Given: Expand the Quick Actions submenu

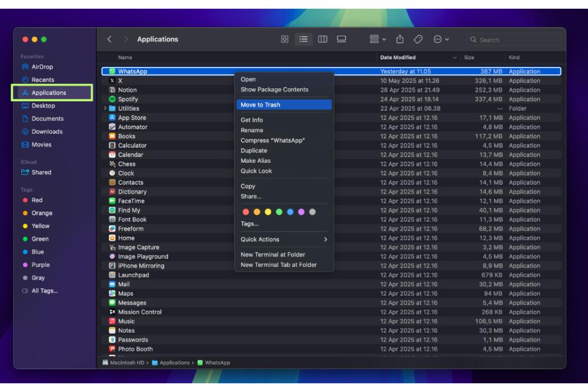Looking at the screenshot, I should pos(284,239).
